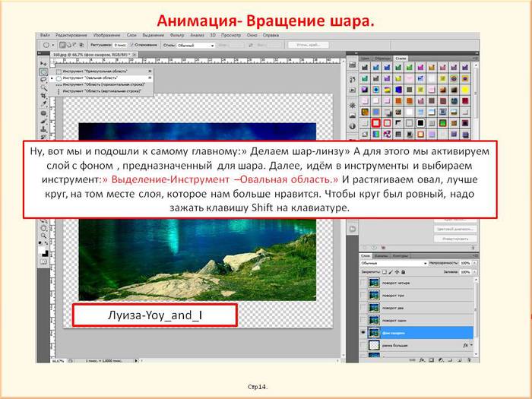Click the Delete layer trash icon
The height and width of the screenshot is (399, 532).
[470, 360]
